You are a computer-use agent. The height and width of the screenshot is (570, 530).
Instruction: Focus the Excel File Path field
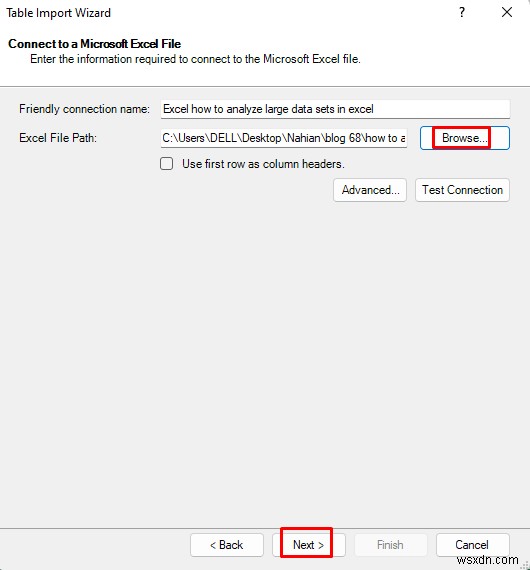tap(284, 138)
